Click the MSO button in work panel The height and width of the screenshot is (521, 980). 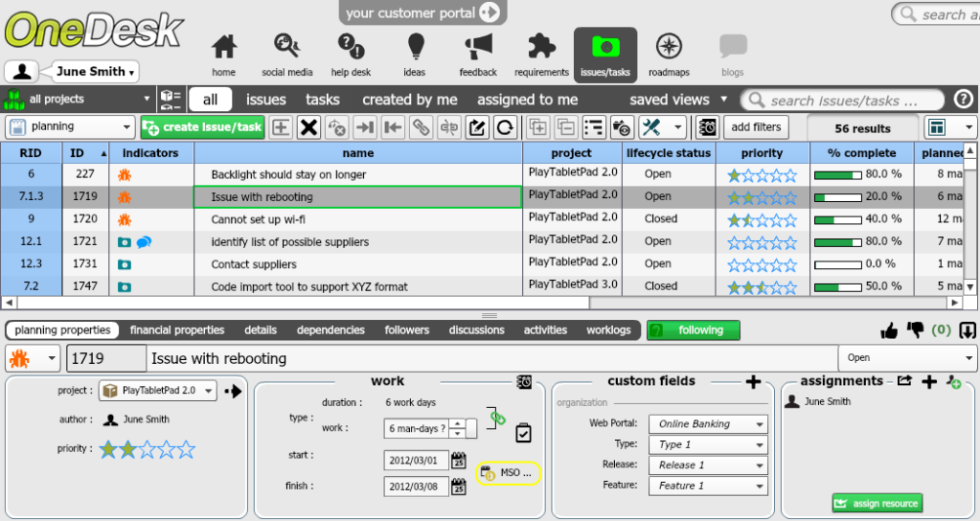tap(508, 473)
